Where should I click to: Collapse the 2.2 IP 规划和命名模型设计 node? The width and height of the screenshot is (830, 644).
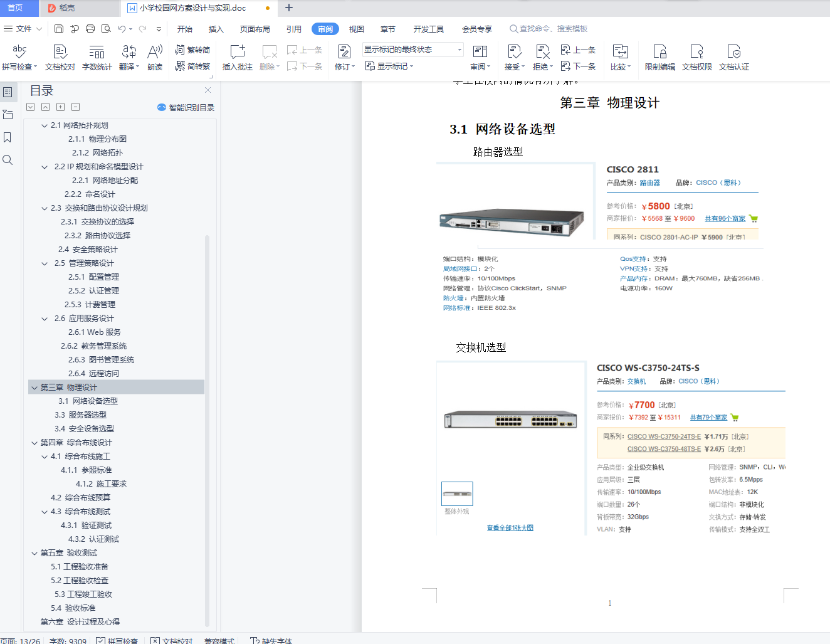coord(45,167)
